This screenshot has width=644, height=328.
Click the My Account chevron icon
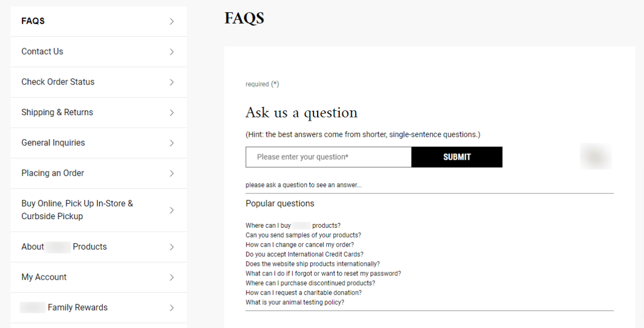(x=171, y=277)
